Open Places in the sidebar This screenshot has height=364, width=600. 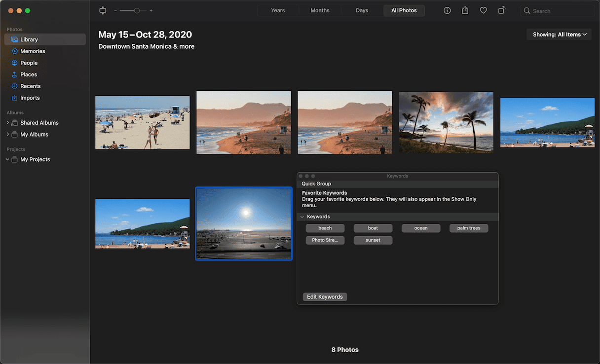(x=29, y=74)
